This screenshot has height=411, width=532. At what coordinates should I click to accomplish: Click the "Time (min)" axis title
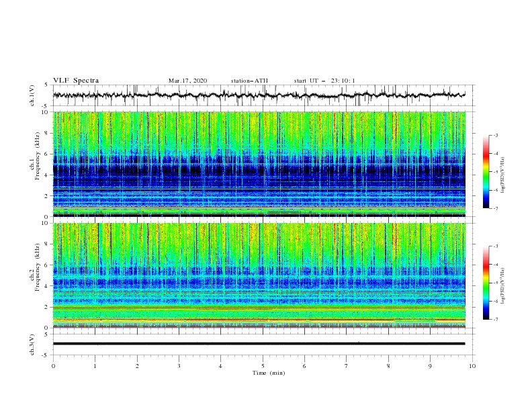[269, 373]
